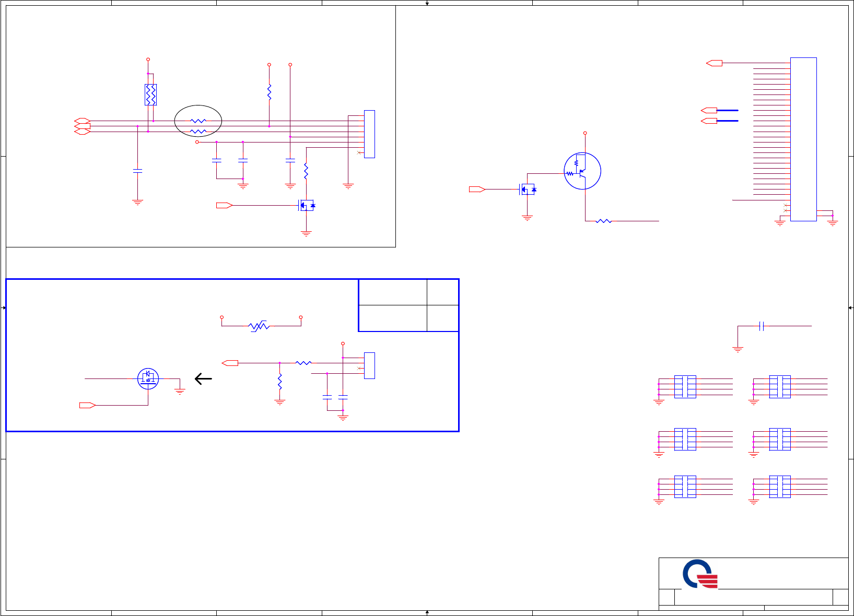Click the input port driving the top-left circuit's MOSFET
The width and height of the screenshot is (854, 616).
(x=225, y=206)
